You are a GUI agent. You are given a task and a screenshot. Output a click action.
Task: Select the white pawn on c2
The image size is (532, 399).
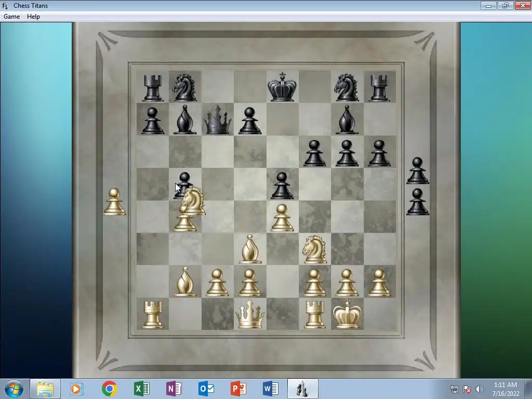coord(218,283)
